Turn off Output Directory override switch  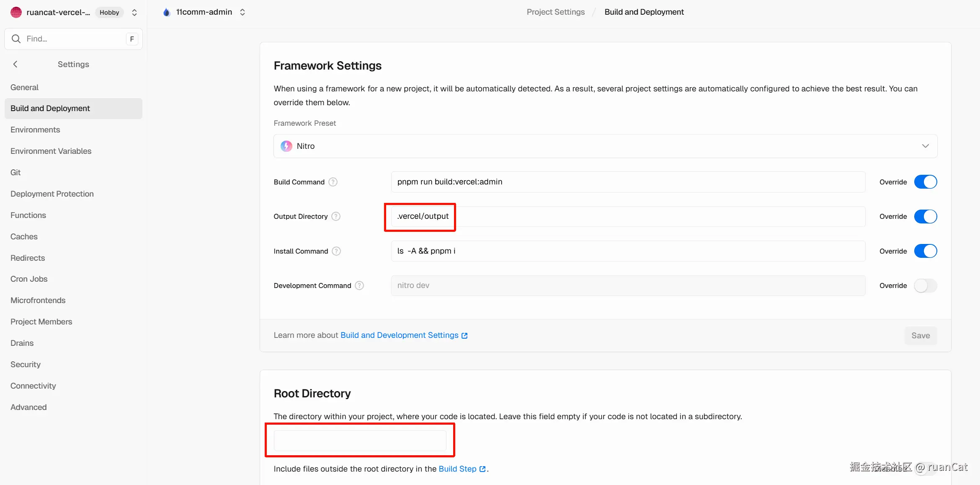click(925, 216)
